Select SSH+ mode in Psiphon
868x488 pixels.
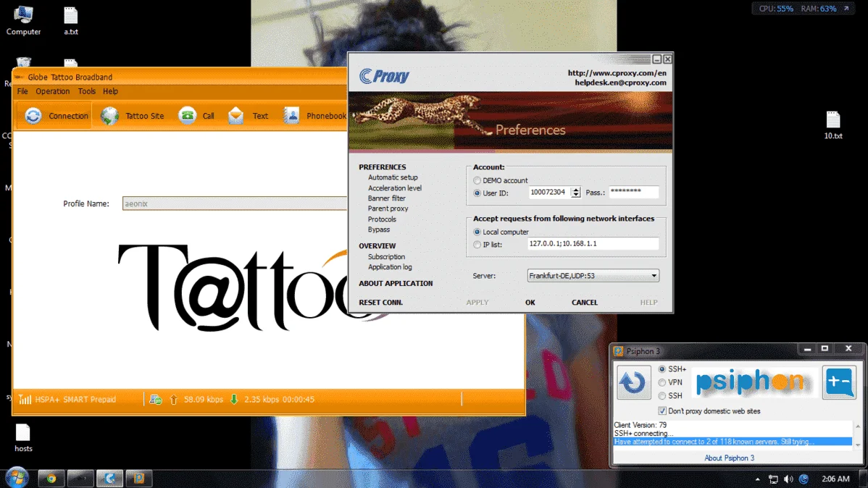click(x=662, y=369)
